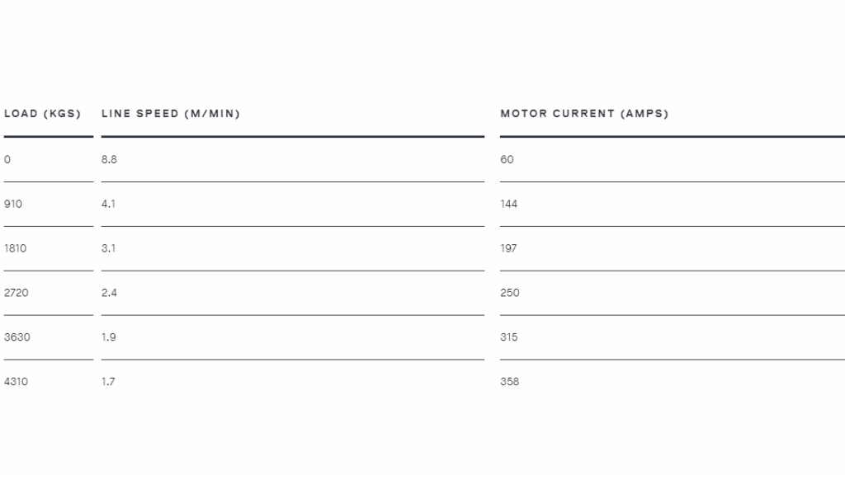845x504 pixels.
Task: Click the 4.1 line speed value
Action: coord(108,204)
